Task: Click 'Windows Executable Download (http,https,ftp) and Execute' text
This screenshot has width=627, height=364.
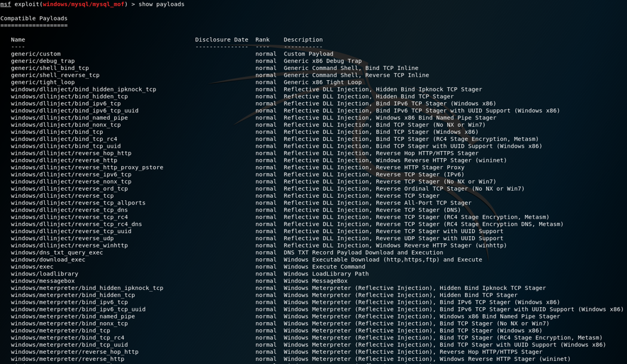Action: (x=383, y=260)
